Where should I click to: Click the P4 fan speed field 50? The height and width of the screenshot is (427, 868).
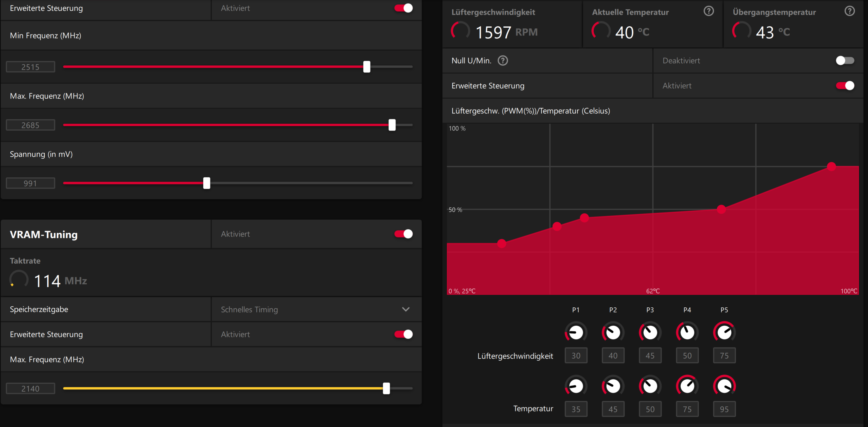[x=687, y=356]
